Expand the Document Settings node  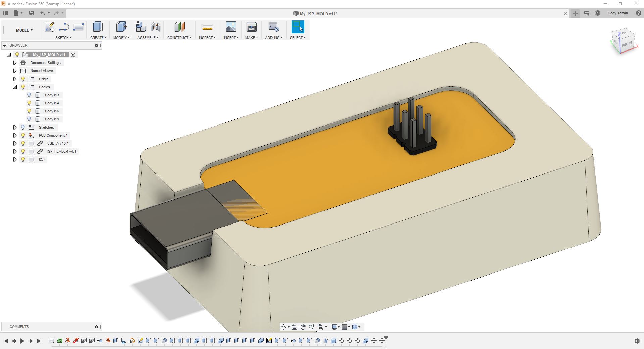pyautogui.click(x=15, y=63)
